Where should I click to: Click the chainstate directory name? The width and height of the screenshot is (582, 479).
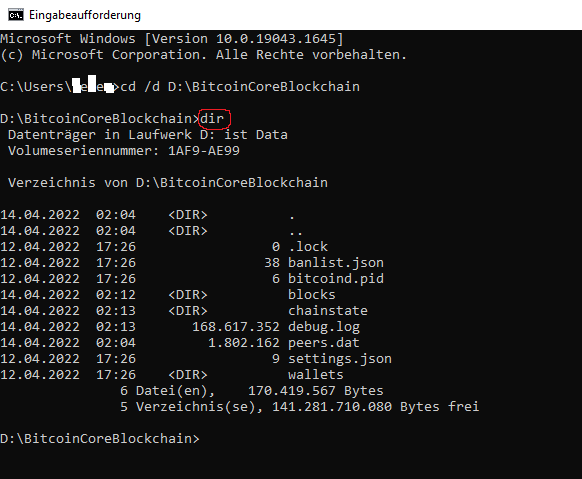[328, 311]
